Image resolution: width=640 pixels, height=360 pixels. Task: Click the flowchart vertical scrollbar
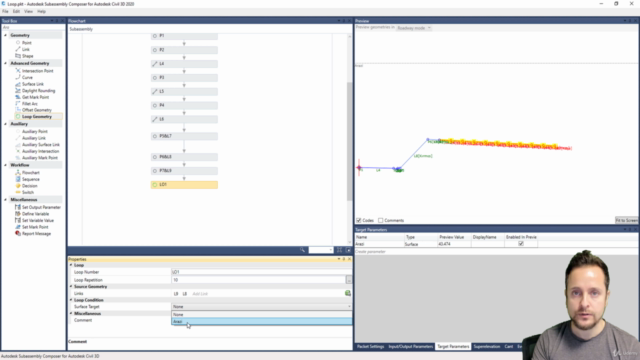pyautogui.click(x=349, y=141)
